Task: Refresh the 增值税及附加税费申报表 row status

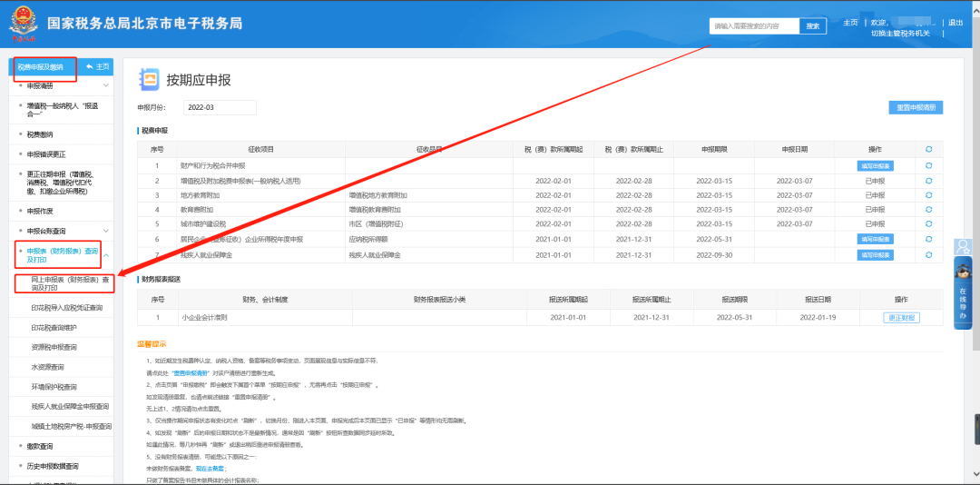Action: click(x=929, y=181)
